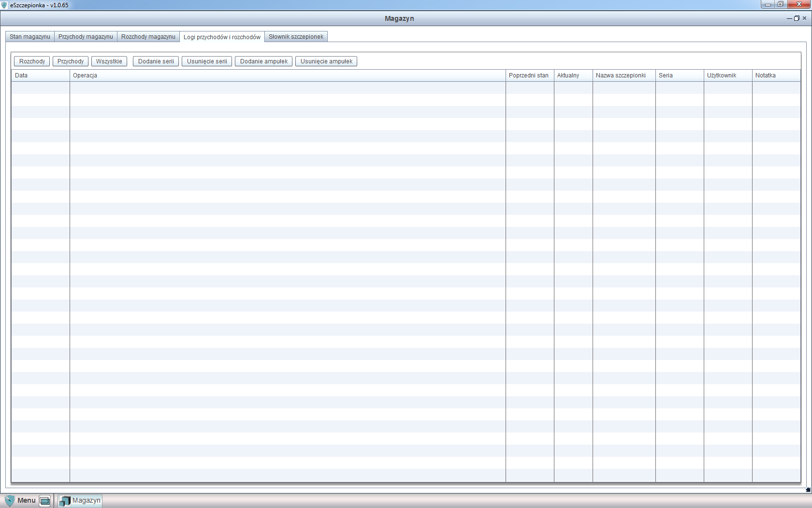812x508 pixels.
Task: Sort by the Data column header
Action: click(x=41, y=75)
